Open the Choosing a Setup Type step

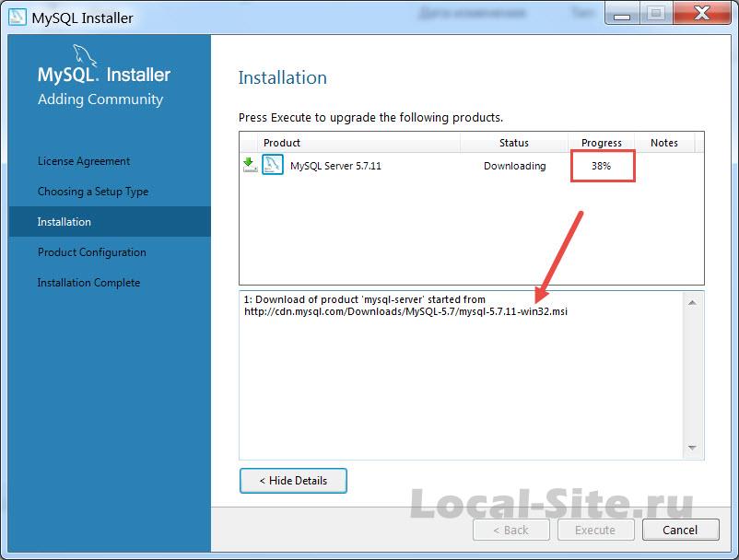coord(93,192)
